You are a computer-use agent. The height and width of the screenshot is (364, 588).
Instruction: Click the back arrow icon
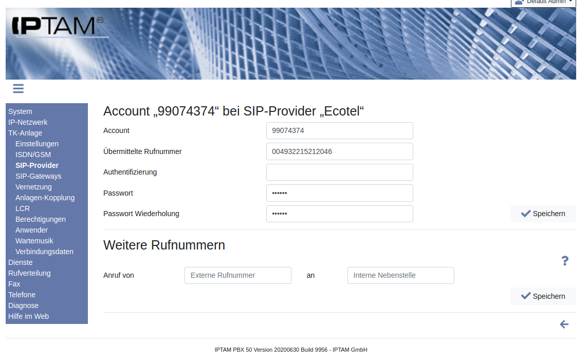coord(564,324)
